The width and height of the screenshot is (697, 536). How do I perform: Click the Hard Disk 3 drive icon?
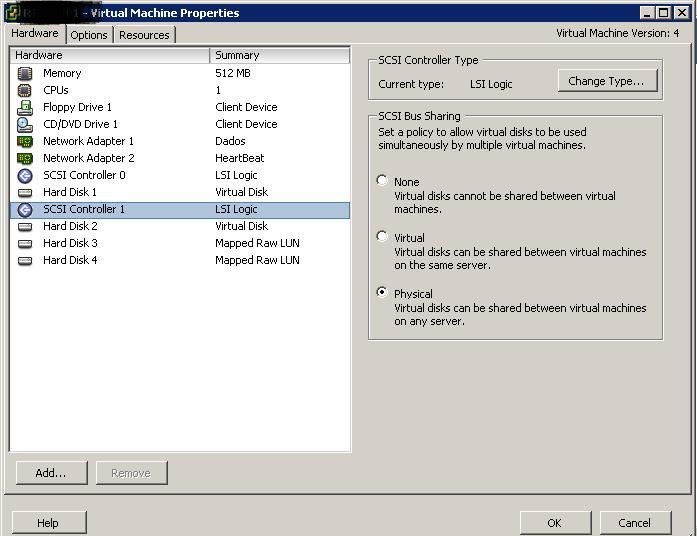point(25,244)
